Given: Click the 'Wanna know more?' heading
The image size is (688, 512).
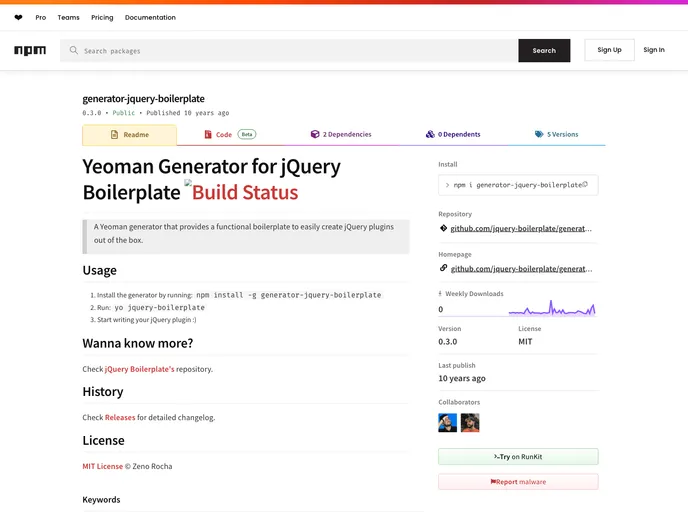Looking at the screenshot, I should coord(138,343).
